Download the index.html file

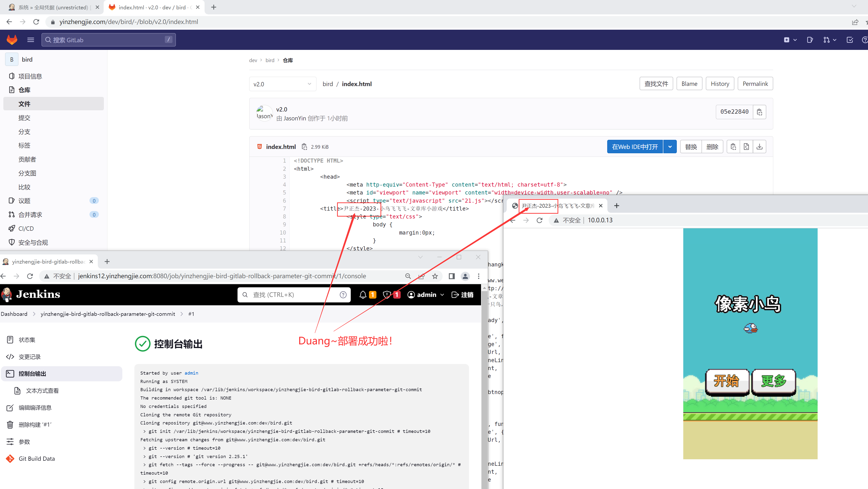click(760, 147)
